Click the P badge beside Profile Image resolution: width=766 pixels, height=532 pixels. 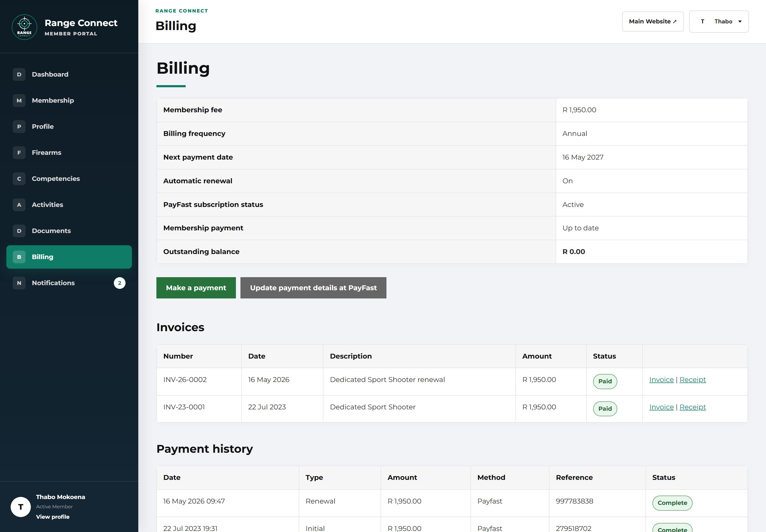[19, 126]
